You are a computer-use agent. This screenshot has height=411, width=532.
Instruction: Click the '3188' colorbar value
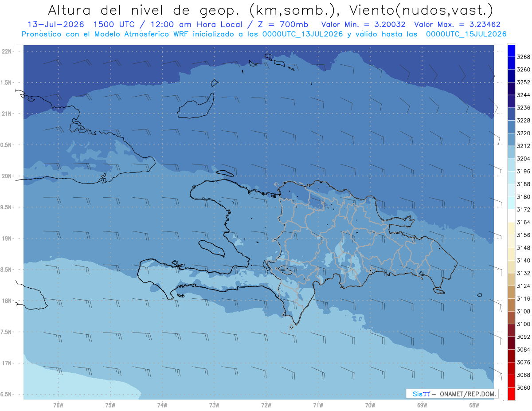[523, 184]
